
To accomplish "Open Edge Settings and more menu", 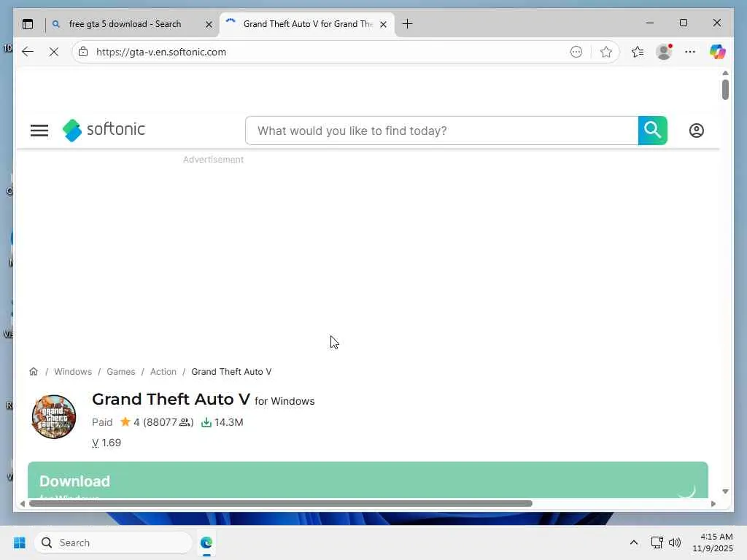I will (x=690, y=52).
